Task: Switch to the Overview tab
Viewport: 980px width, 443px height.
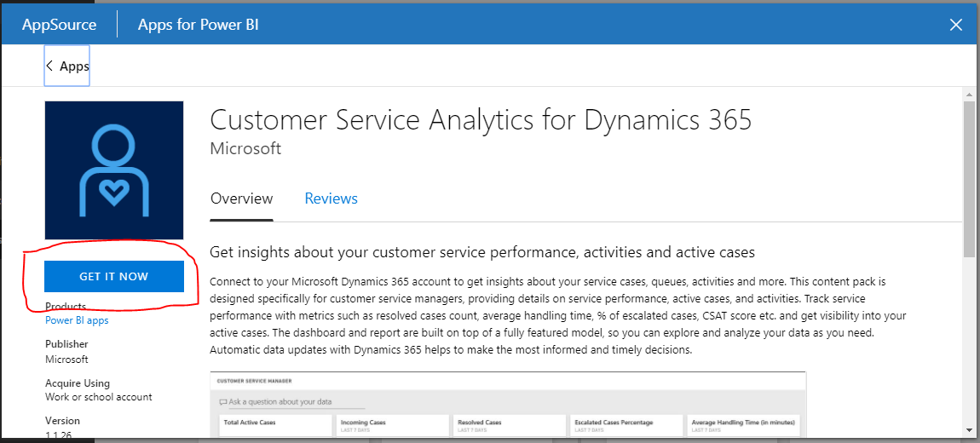Action: [242, 198]
